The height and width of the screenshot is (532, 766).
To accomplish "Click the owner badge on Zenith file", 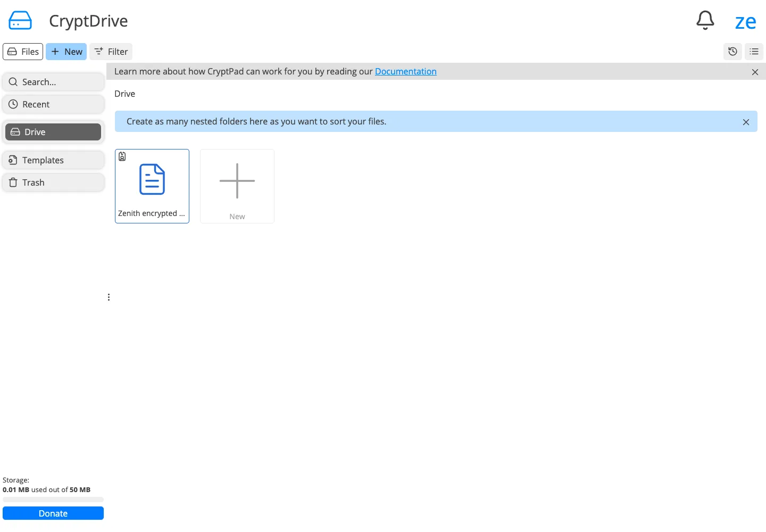I will 122,156.
